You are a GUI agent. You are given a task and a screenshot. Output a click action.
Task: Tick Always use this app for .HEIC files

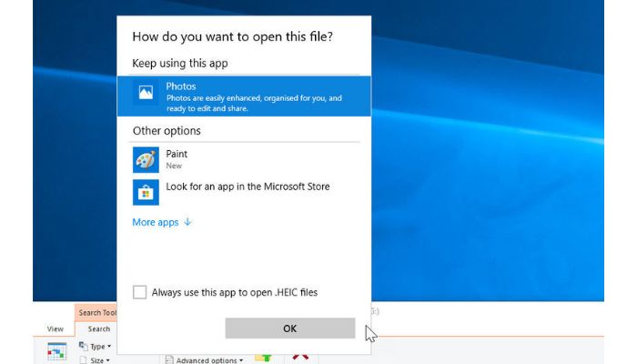tap(139, 292)
